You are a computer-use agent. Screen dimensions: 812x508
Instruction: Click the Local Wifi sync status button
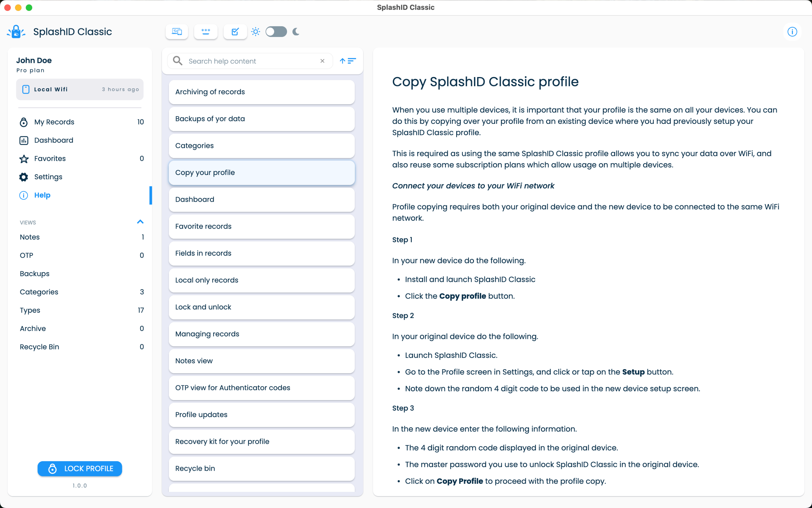80,89
